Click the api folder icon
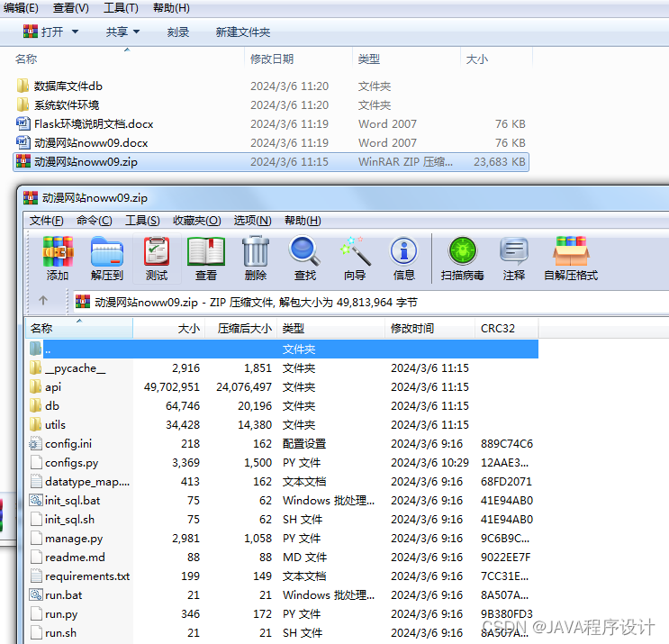Viewport: 669px width, 644px height. tap(36, 386)
